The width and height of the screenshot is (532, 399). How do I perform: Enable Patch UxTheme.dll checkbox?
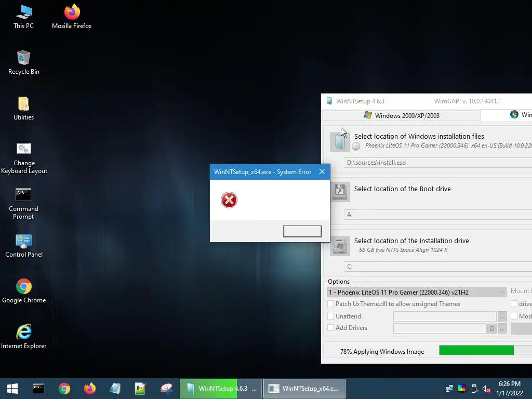(330, 303)
